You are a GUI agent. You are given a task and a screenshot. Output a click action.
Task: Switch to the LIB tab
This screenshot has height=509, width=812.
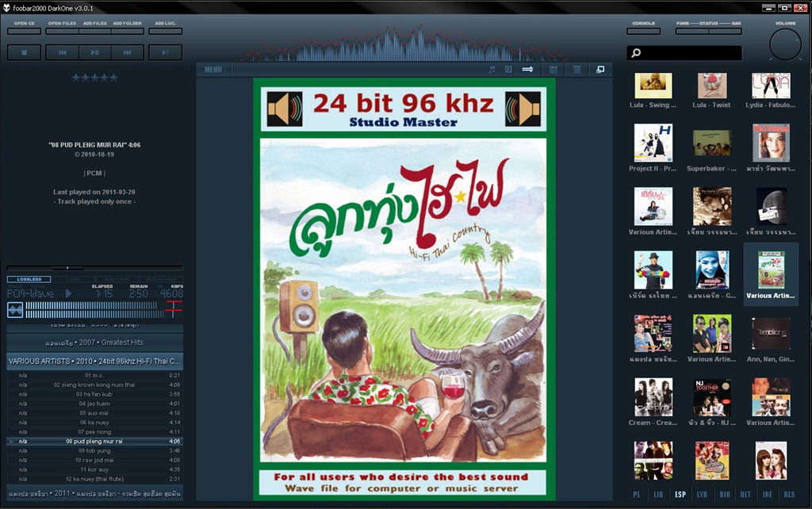pos(658,495)
